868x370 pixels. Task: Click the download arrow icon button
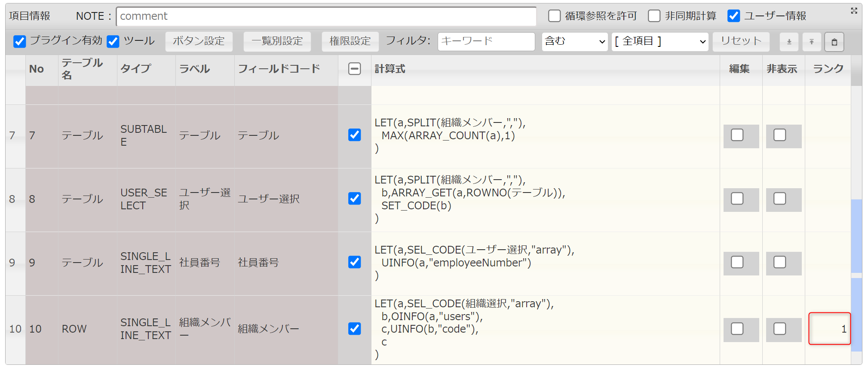coord(789,42)
